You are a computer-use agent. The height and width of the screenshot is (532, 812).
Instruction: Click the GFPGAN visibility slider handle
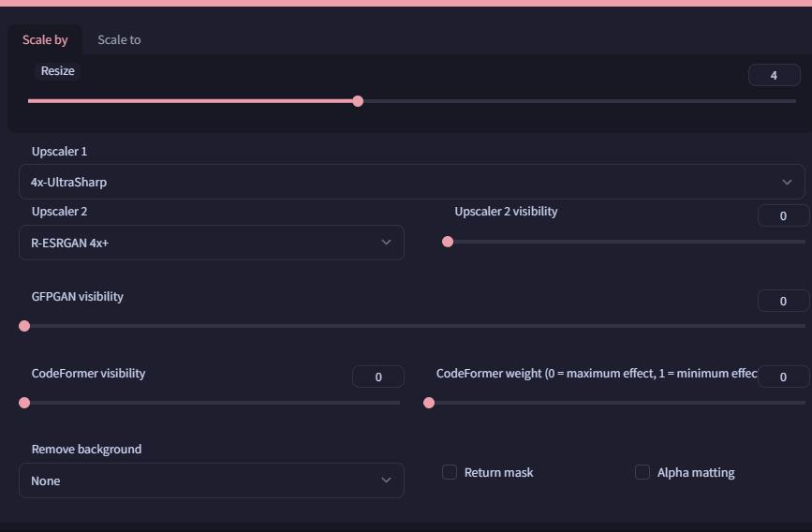tap(24, 326)
